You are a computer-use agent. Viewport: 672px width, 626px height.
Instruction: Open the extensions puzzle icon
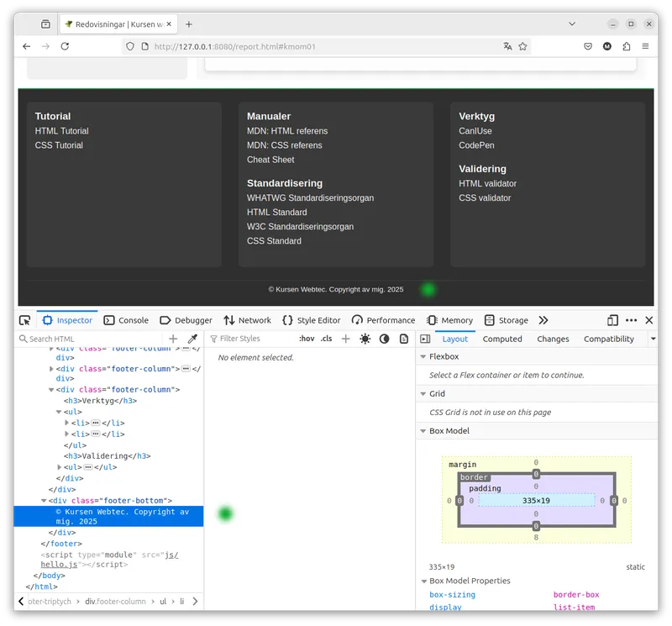point(626,46)
